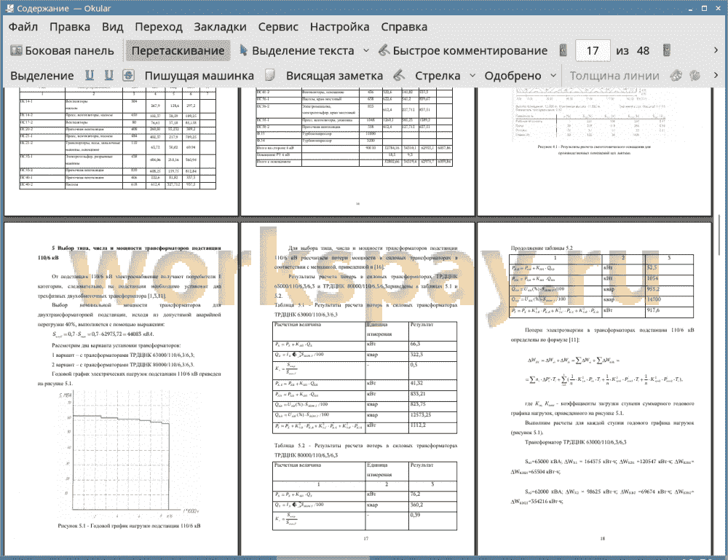Click the heading '5 Выбор типа, числа и мощности'
The height and width of the screenshot is (560, 728).
129,253
